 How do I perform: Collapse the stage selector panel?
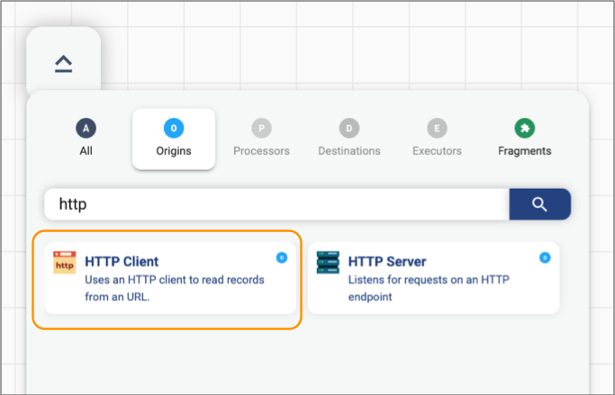(64, 63)
